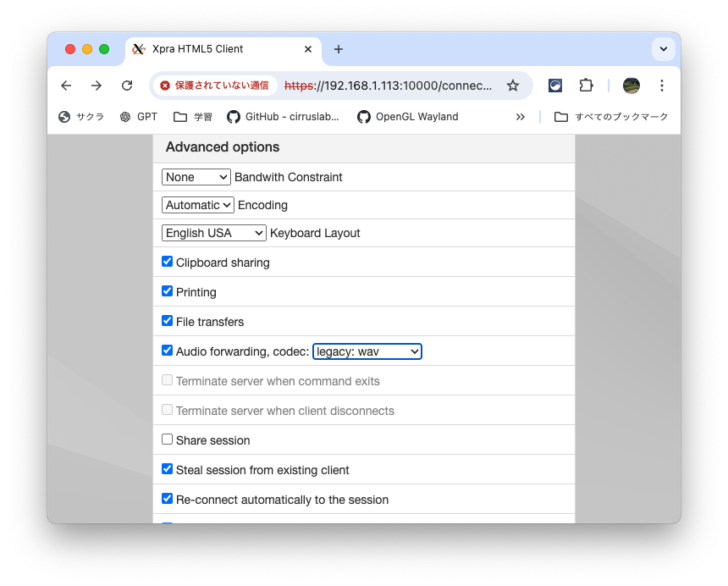
Task: Show the not-secure connection warning details
Action: (x=214, y=86)
